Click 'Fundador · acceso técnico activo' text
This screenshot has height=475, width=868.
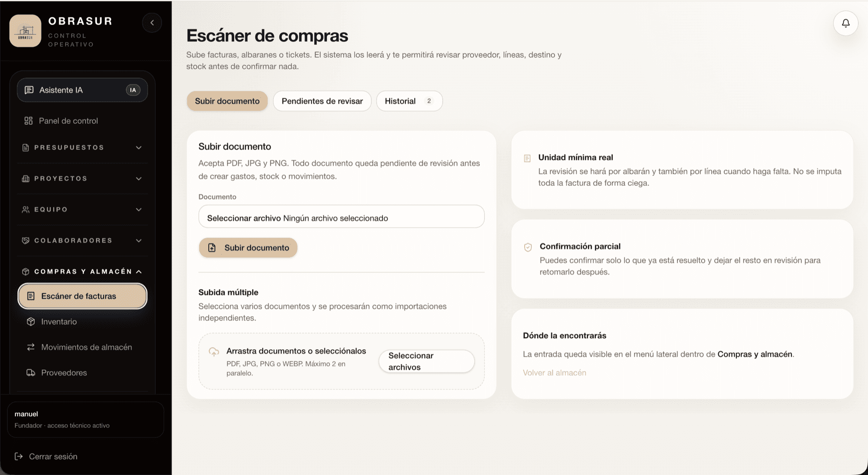[x=62, y=425]
